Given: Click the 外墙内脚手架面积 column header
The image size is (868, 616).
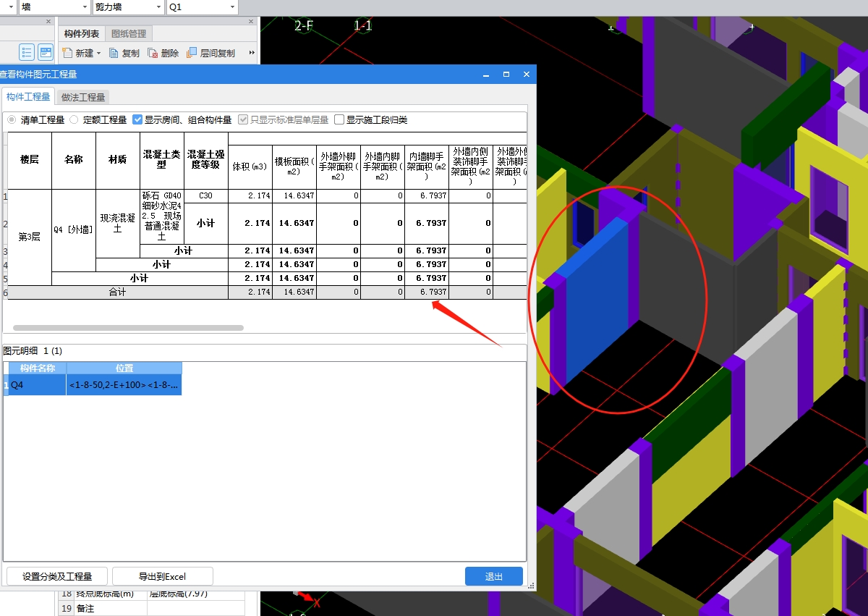Looking at the screenshot, I should [383, 166].
